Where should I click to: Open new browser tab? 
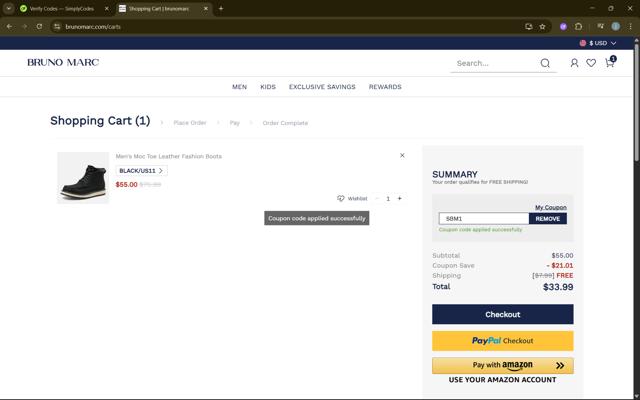click(x=221, y=8)
